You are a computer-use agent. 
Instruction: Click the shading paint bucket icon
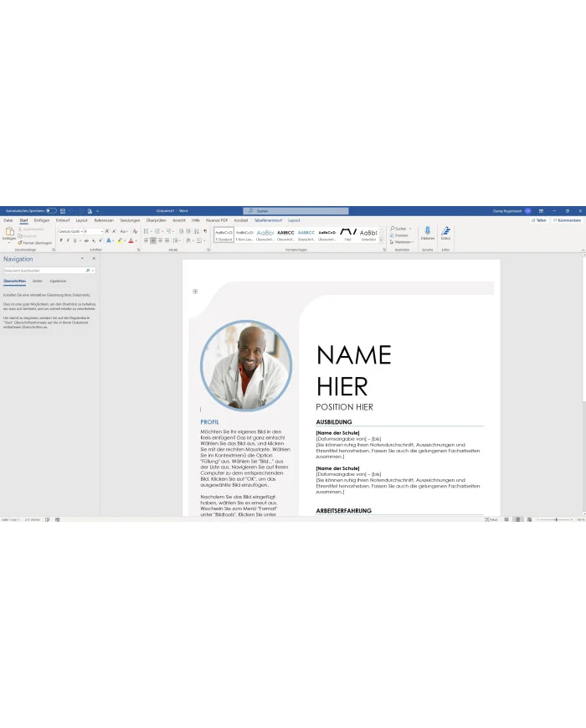pos(188,240)
